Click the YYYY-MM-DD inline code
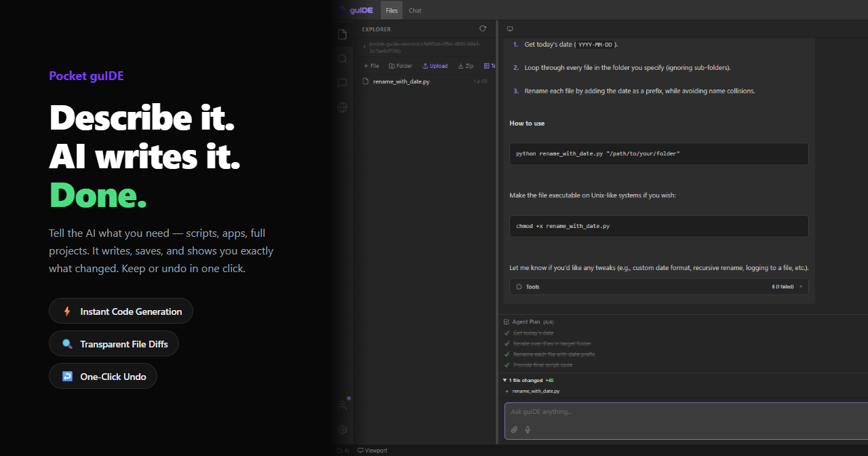Image resolution: width=868 pixels, height=456 pixels. [595, 45]
